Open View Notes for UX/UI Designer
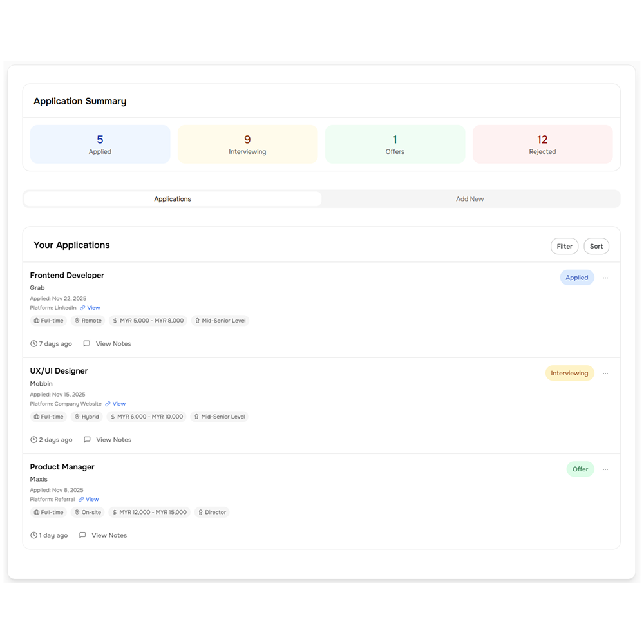This screenshot has height=644, width=644. click(113, 439)
